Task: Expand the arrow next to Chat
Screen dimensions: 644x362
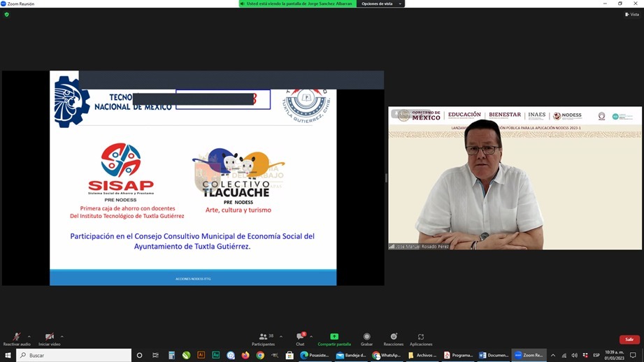Action: (311, 337)
